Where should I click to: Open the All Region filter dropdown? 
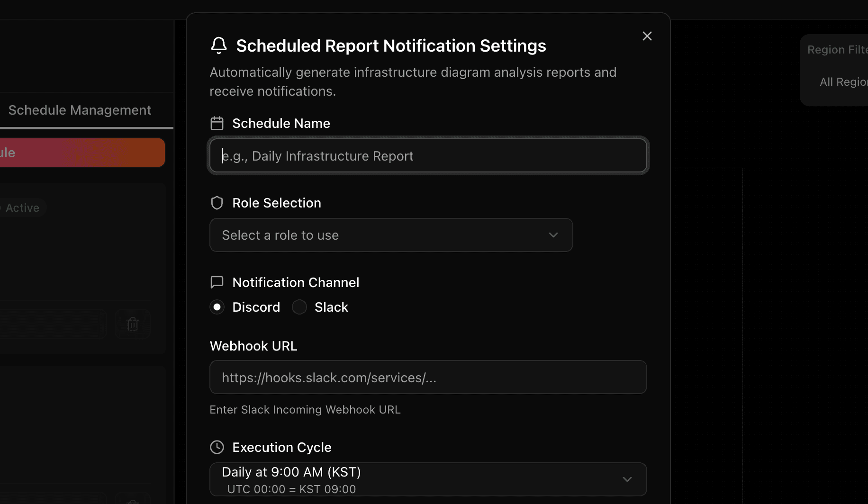click(x=844, y=81)
